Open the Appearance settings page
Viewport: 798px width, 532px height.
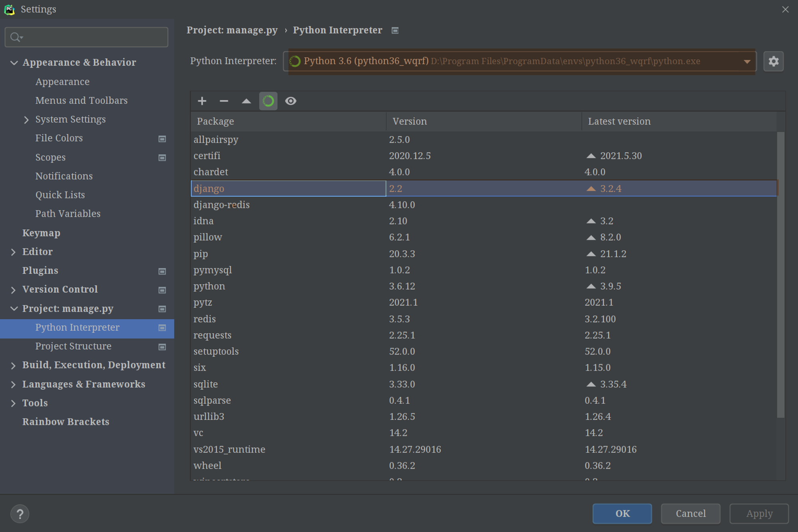pos(62,82)
